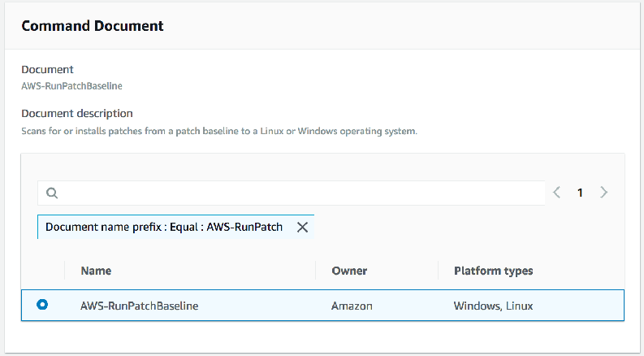Sort by the Name column header

pyautogui.click(x=96, y=271)
